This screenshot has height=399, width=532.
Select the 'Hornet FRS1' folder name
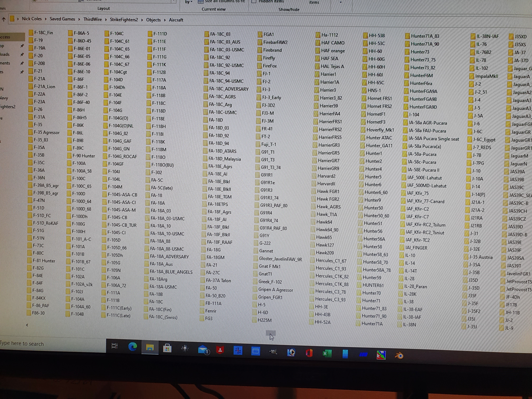click(380, 99)
